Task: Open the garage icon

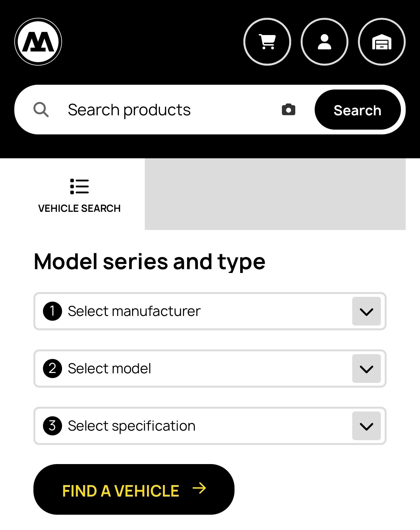Action: click(x=382, y=42)
